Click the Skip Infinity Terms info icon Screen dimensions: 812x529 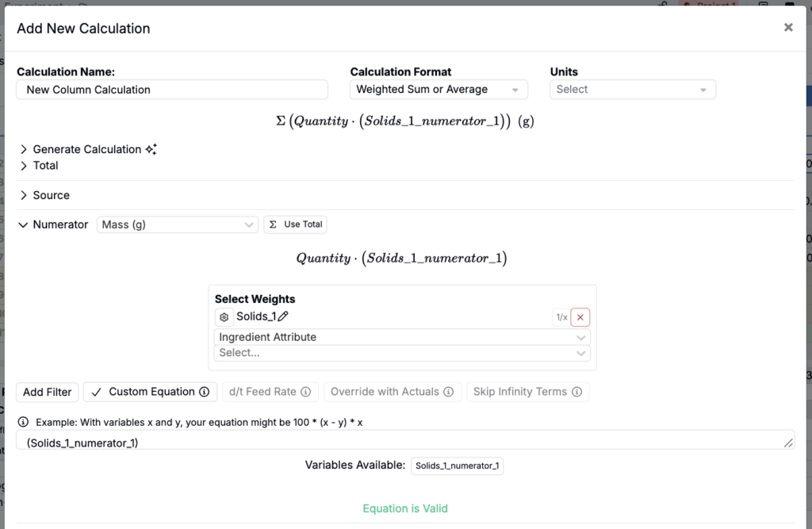point(576,392)
